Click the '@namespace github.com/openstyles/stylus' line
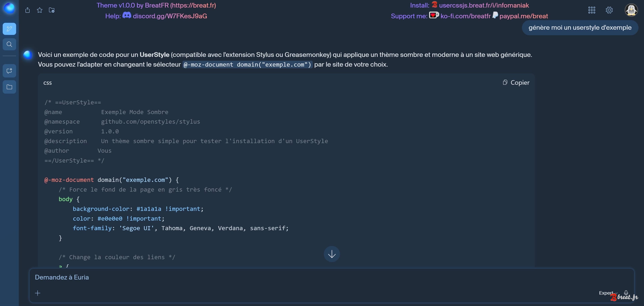Viewport: 644px width, 306px height. 122,122
